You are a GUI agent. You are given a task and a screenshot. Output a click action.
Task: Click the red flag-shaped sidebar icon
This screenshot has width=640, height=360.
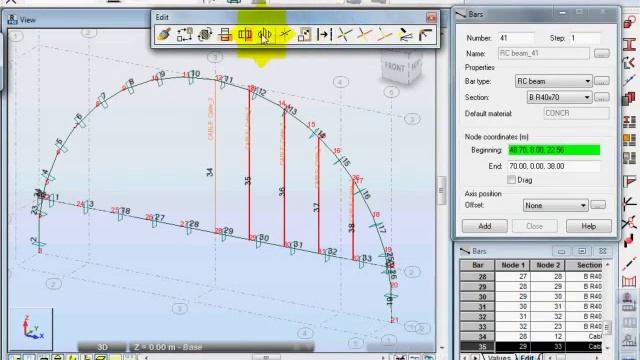(x=630, y=181)
